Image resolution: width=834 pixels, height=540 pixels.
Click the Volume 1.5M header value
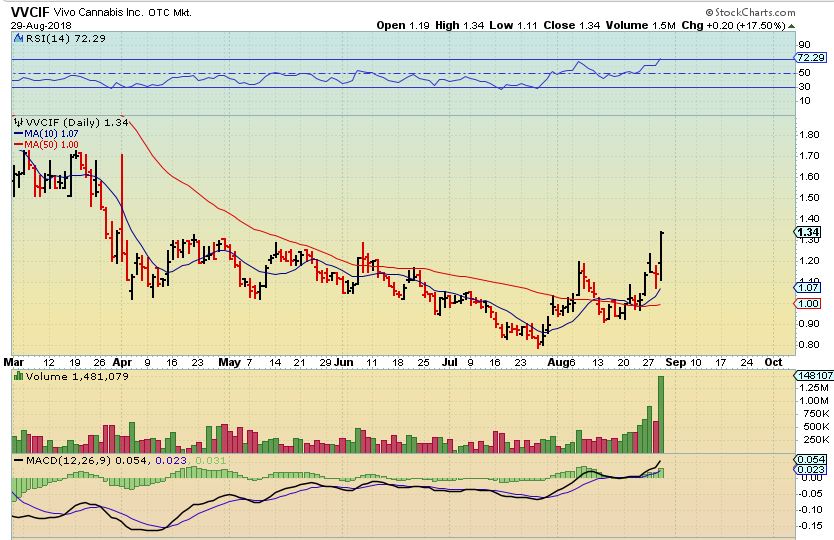(640, 25)
